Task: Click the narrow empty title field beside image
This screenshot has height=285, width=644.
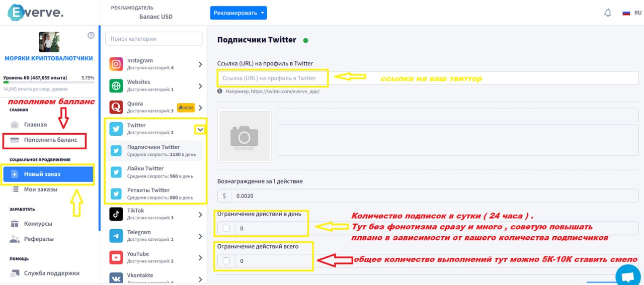Action: click(458, 115)
